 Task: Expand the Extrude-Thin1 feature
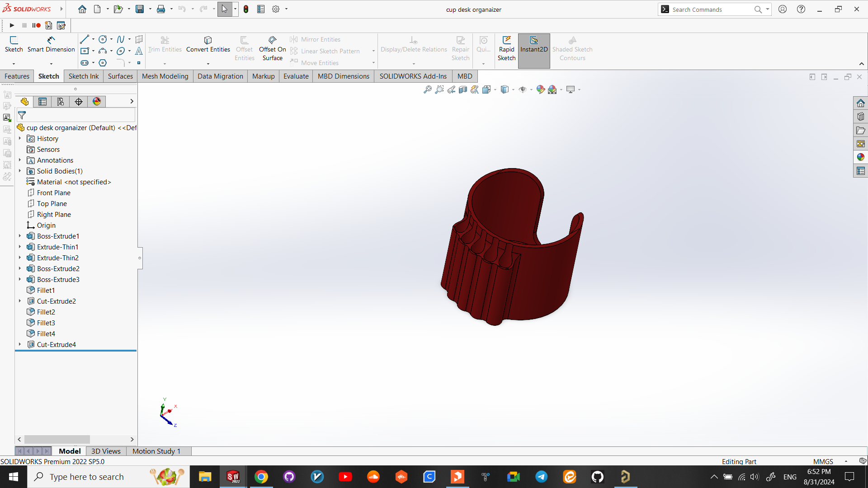pyautogui.click(x=20, y=247)
